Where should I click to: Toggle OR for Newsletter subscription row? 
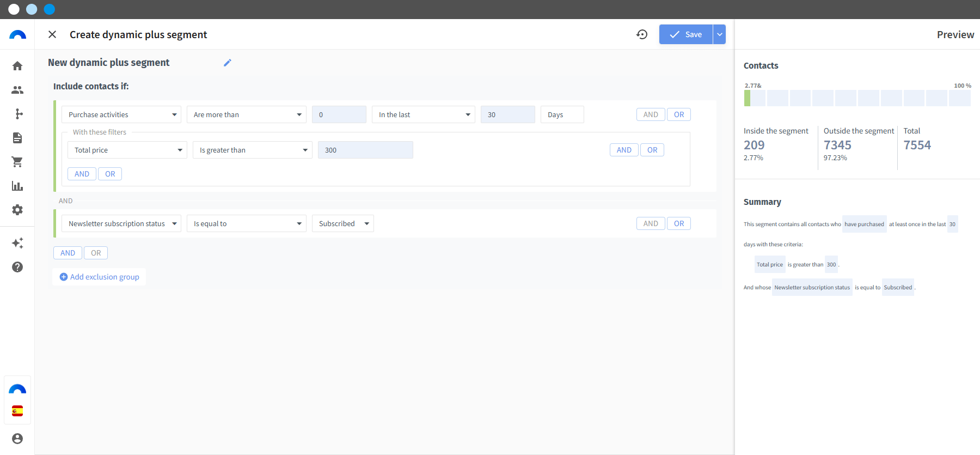(x=679, y=223)
